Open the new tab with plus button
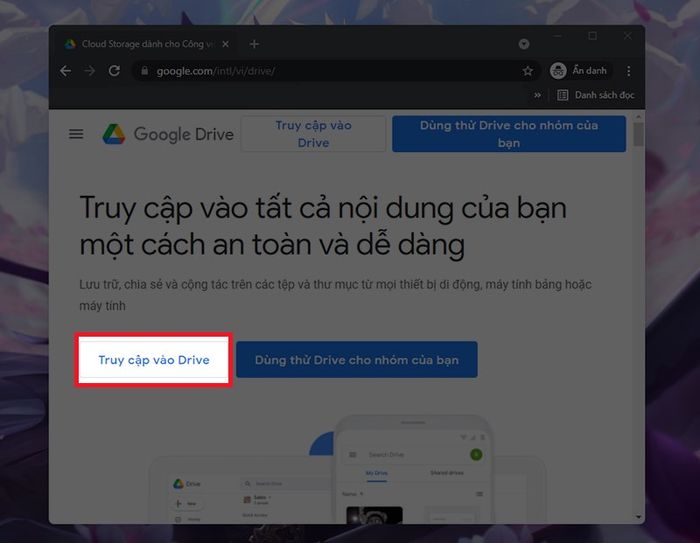Image resolution: width=700 pixels, height=543 pixels. point(254,44)
